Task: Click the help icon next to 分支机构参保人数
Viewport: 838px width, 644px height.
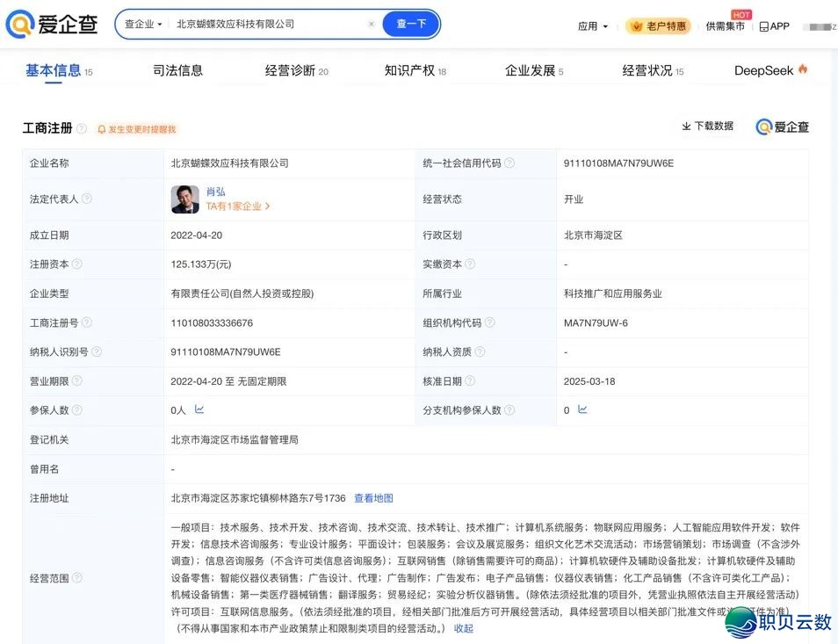Action: (509, 410)
